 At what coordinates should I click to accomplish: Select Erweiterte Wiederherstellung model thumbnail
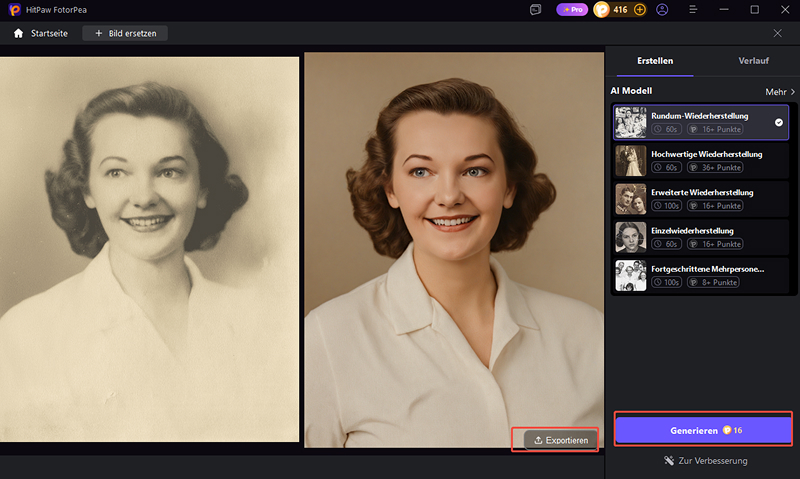(x=631, y=199)
